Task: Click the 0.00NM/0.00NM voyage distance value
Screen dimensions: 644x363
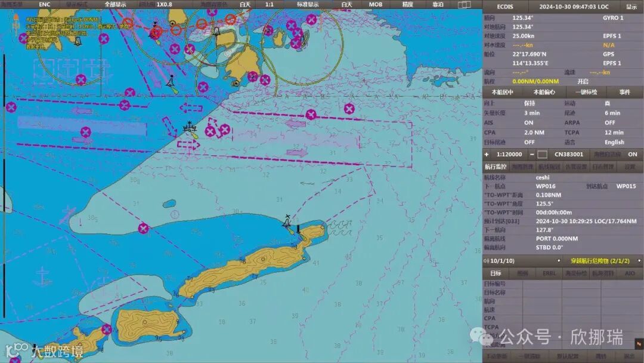Action: tap(535, 81)
